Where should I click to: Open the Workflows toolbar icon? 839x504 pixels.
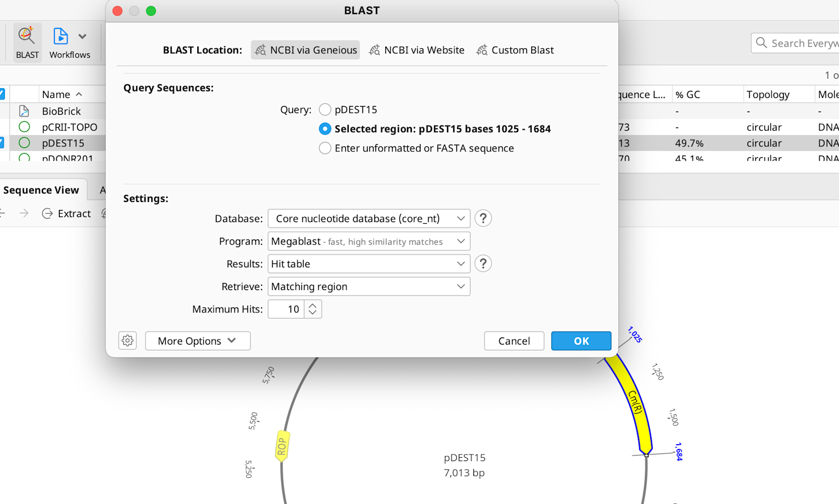pos(60,36)
